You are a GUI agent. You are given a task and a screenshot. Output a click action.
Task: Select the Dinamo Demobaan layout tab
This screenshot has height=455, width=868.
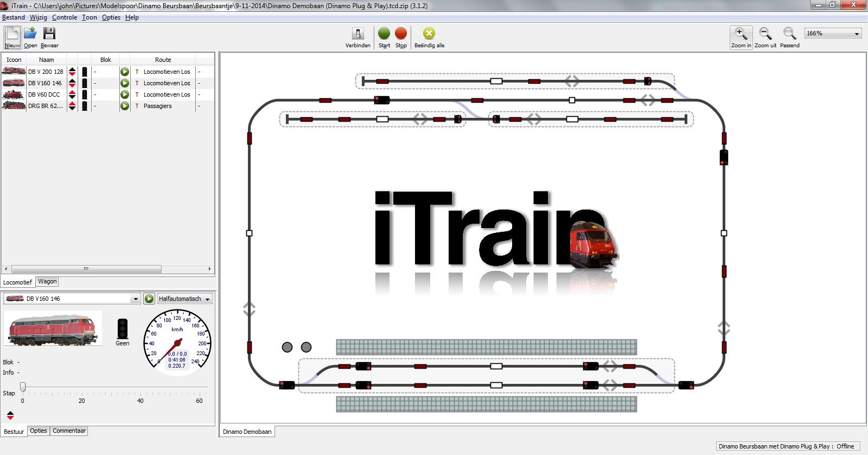coord(247,432)
